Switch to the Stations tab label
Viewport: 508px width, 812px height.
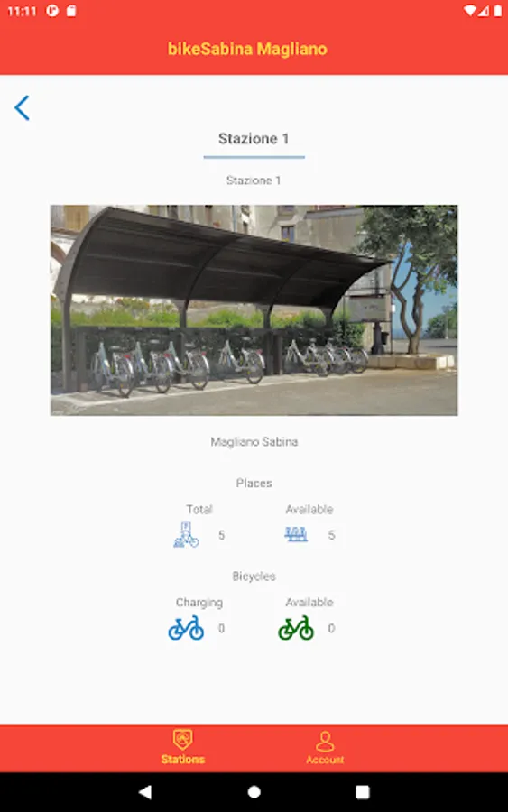[x=183, y=759]
